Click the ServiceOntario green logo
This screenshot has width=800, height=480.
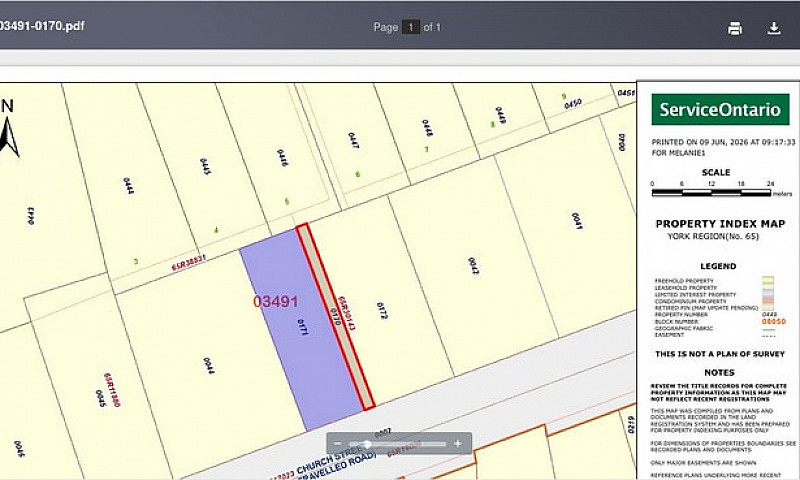pos(720,109)
